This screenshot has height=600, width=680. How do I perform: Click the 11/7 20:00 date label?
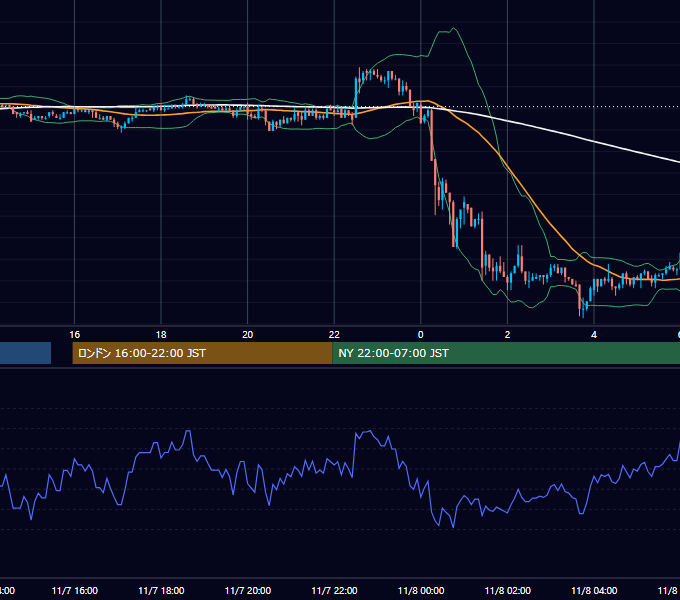[x=248, y=590]
